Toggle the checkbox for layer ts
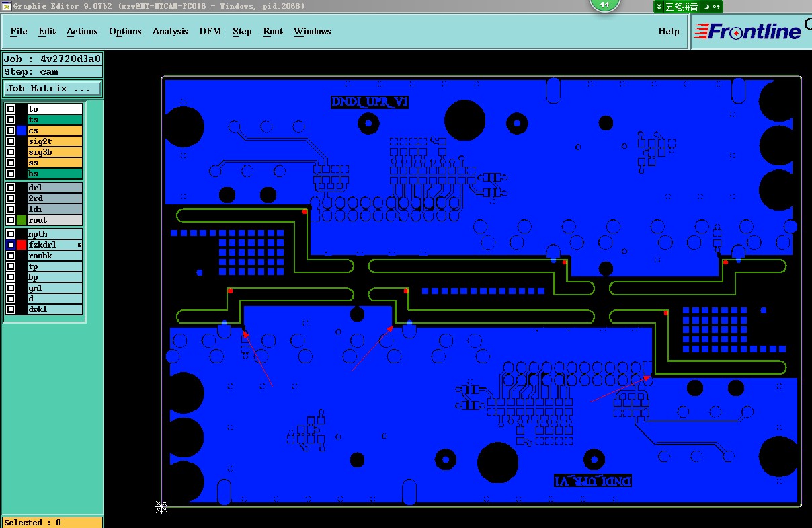The height and width of the screenshot is (528, 812). coord(11,120)
